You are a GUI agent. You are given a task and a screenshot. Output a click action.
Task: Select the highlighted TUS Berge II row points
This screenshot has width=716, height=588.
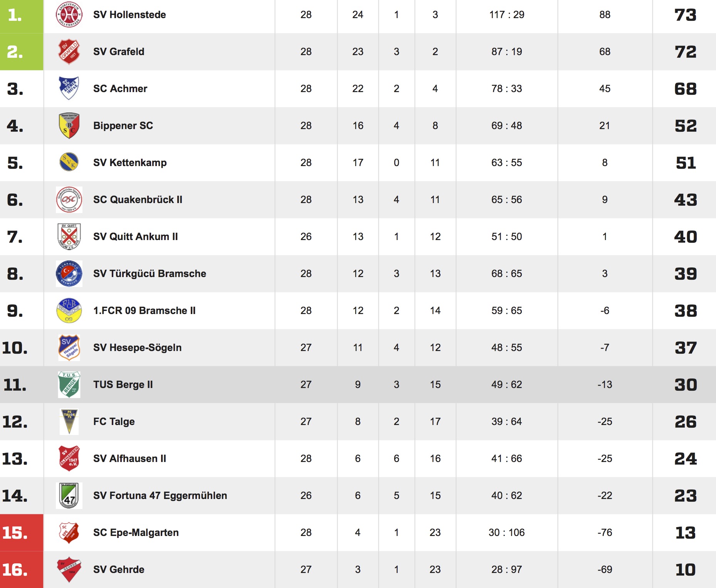tap(686, 385)
